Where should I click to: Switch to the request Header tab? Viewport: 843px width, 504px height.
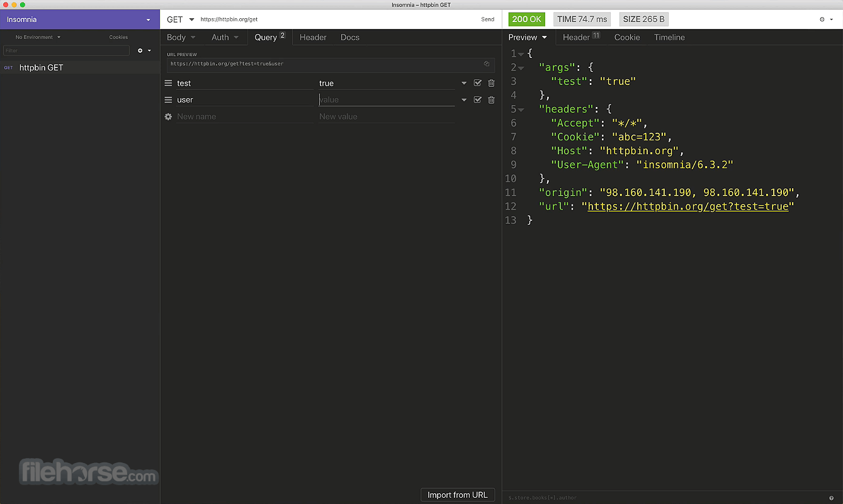click(x=313, y=37)
